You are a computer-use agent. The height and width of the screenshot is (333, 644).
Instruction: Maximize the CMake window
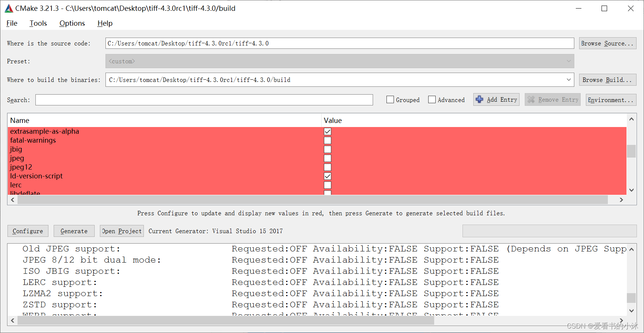coord(604,8)
